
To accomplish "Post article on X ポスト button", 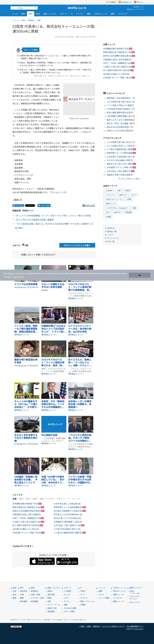I will (30, 206).
